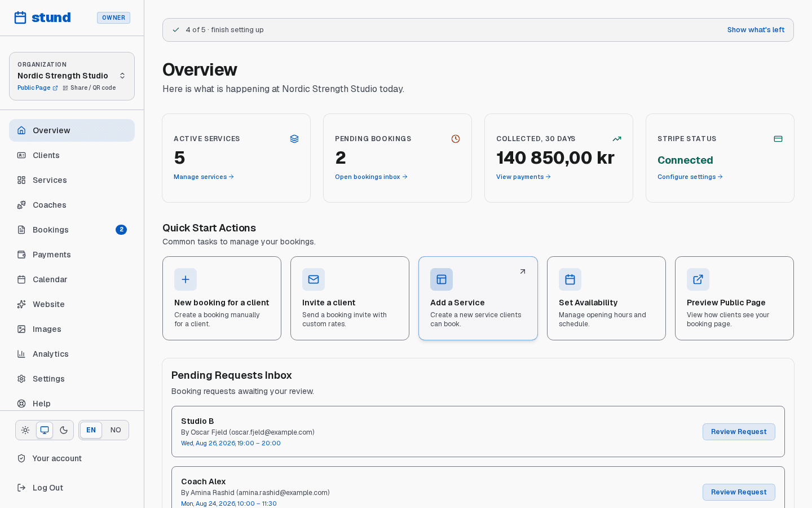
Task: Click the Website sparkle icon
Action: click(x=21, y=304)
